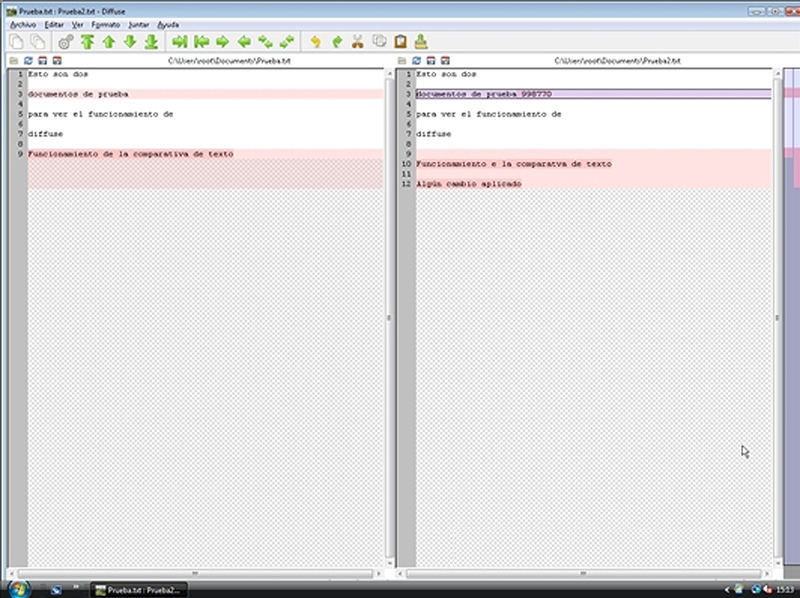Select 'documentos de prueba' line in Prueba.txt pane

coord(205,94)
